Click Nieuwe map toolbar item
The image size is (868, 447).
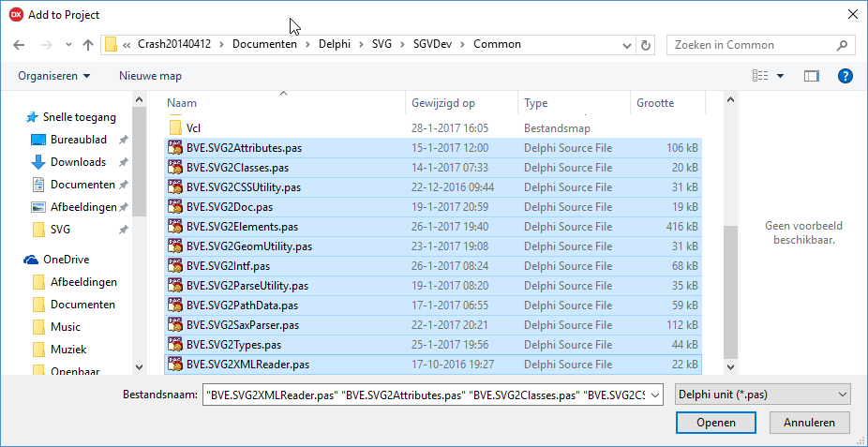150,76
